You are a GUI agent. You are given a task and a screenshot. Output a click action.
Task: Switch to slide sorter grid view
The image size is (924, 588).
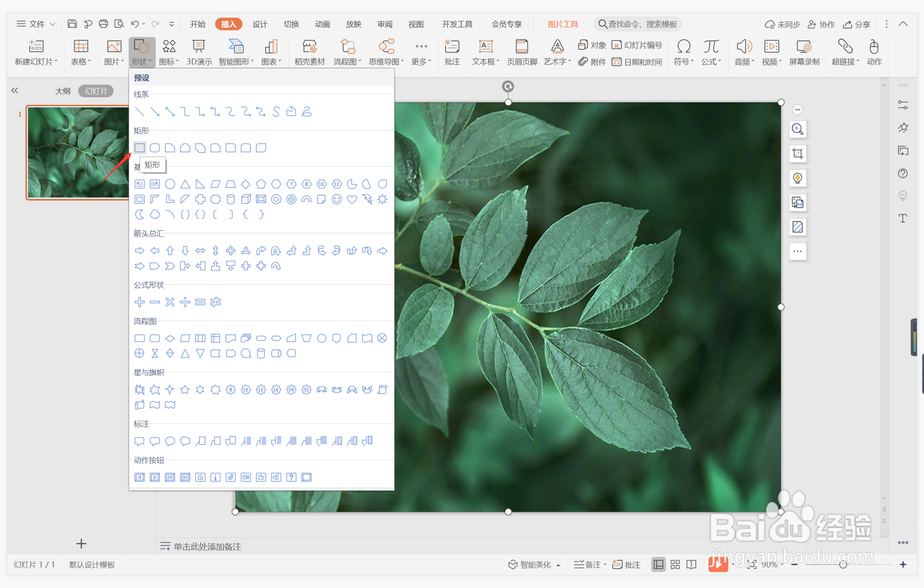(x=675, y=564)
